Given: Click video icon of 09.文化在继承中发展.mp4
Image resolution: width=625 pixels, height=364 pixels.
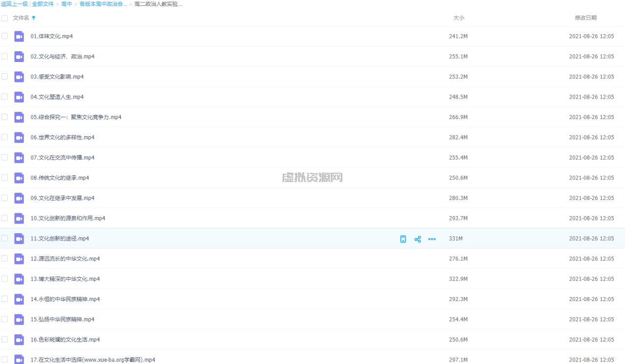Looking at the screenshot, I should (x=19, y=198).
